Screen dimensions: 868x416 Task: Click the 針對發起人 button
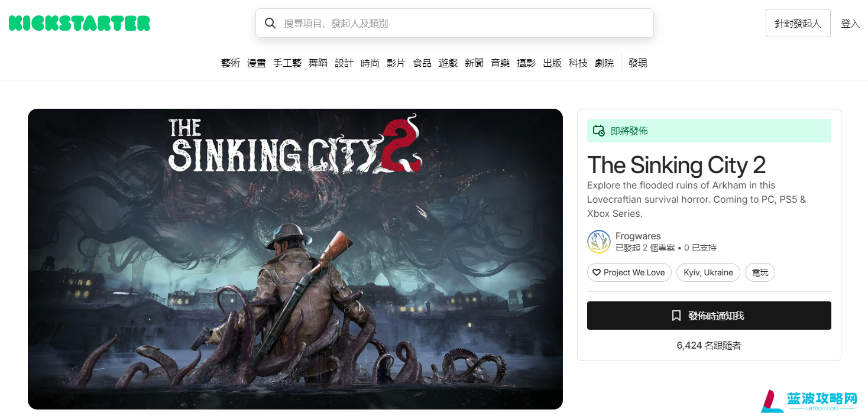(x=798, y=23)
